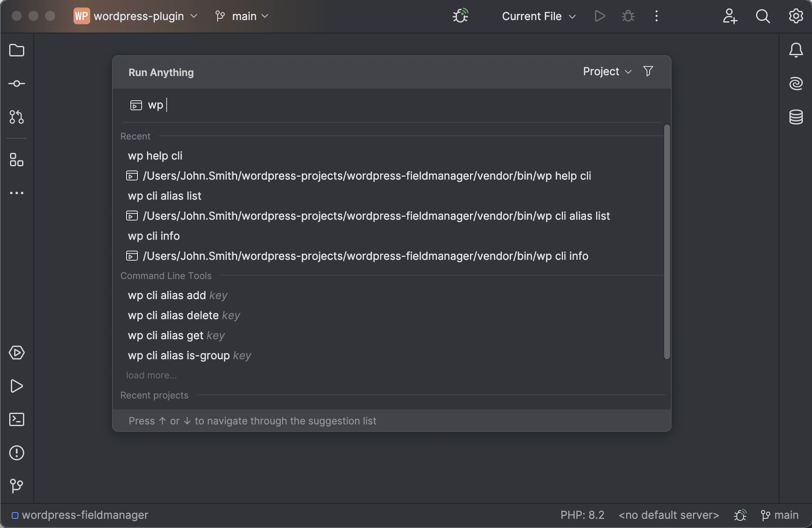Viewport: 812px width, 528px height.
Task: Toggle the Run Anything filter funnel
Action: (648, 71)
